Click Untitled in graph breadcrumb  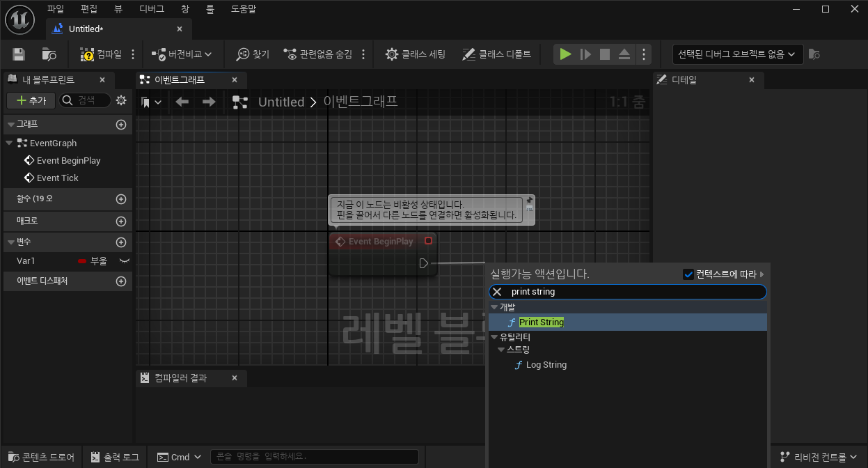[x=281, y=102]
